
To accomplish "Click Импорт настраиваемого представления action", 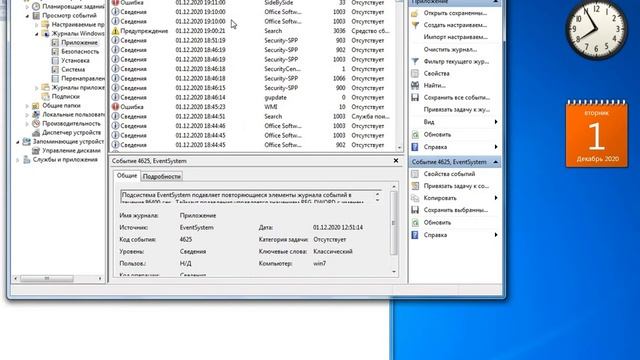I will [455, 37].
